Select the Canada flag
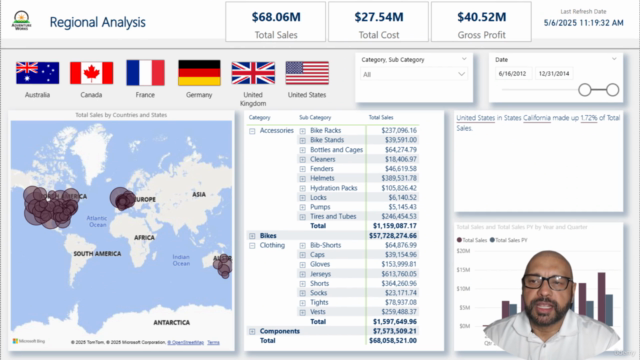Image resolution: width=640 pixels, height=360 pixels. [91, 73]
